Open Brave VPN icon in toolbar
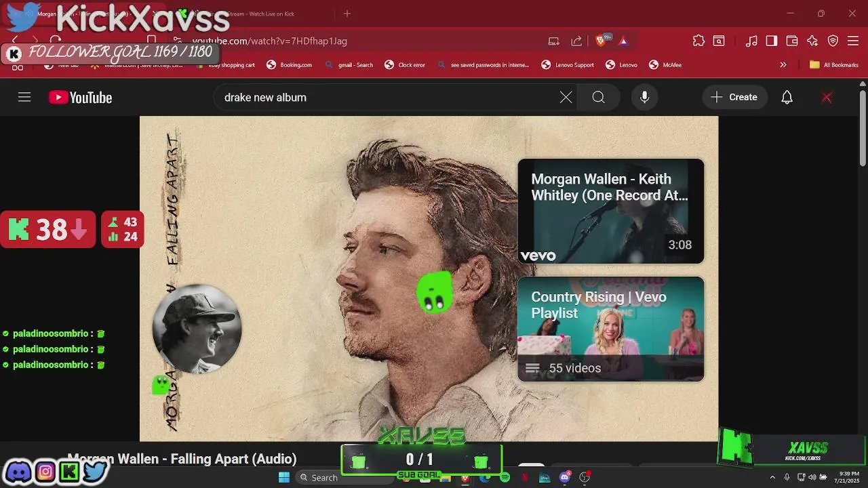This screenshot has width=868, height=488. tap(833, 41)
